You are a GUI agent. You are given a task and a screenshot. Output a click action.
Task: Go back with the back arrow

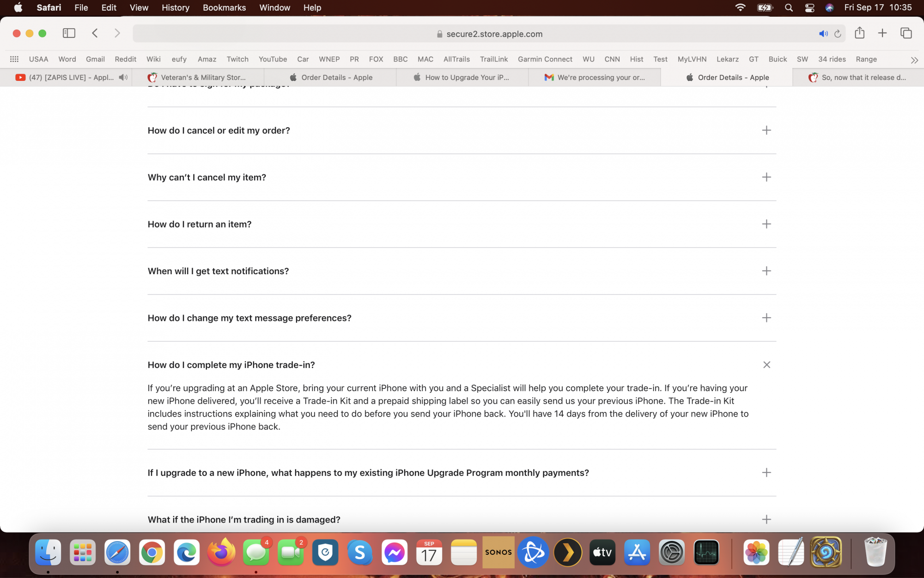point(95,33)
